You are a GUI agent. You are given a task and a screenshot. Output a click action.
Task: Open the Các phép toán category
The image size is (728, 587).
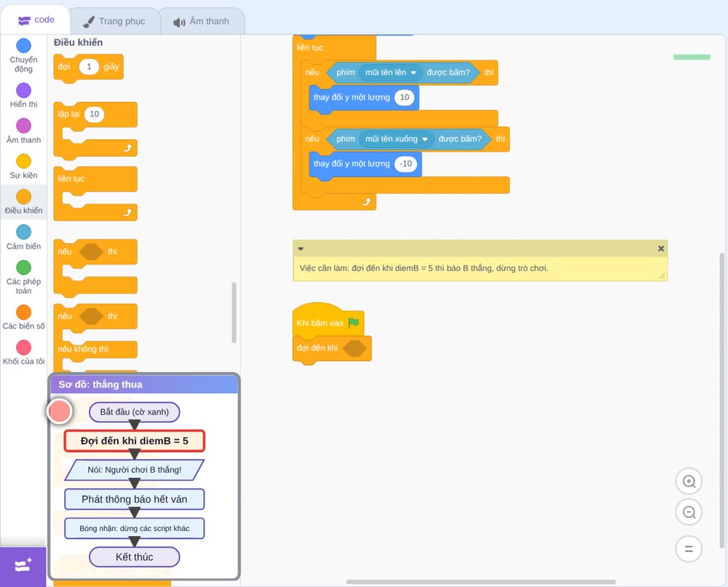coord(23,277)
